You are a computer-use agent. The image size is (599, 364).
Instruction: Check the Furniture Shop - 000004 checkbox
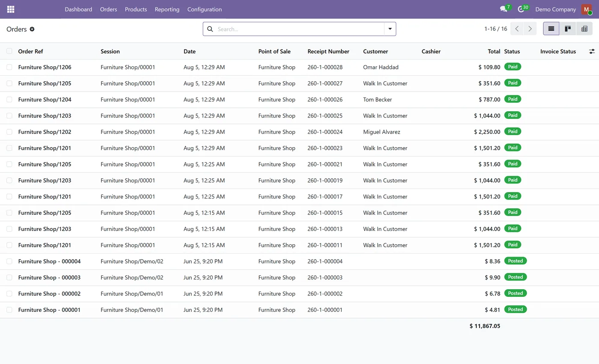coord(9,261)
